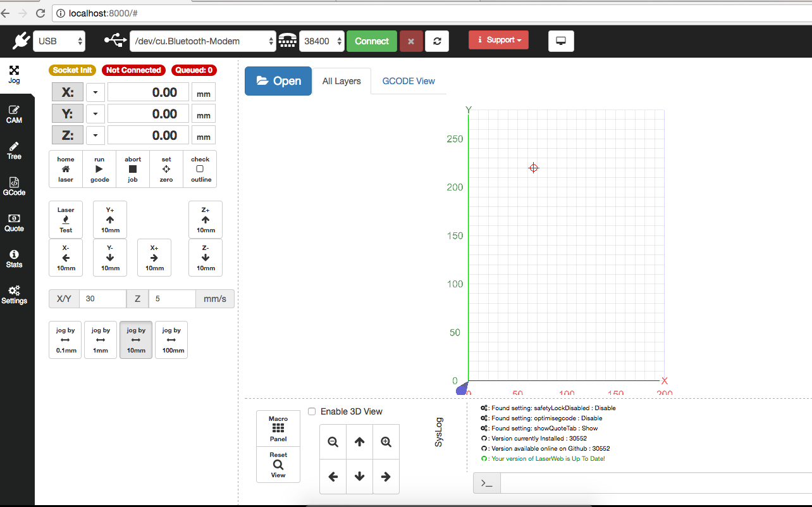
Task: Select jog by 1mm step
Action: pos(101,340)
